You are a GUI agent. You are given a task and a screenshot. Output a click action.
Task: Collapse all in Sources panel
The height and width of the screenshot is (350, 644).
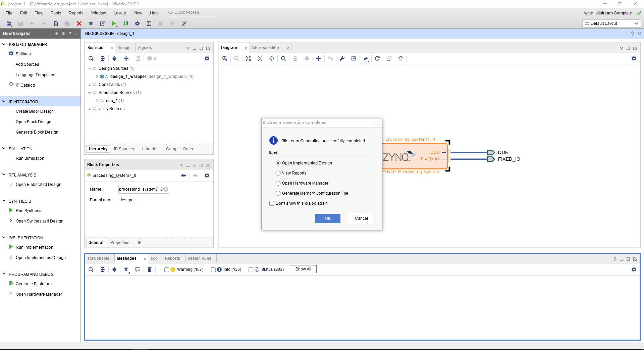tap(103, 58)
